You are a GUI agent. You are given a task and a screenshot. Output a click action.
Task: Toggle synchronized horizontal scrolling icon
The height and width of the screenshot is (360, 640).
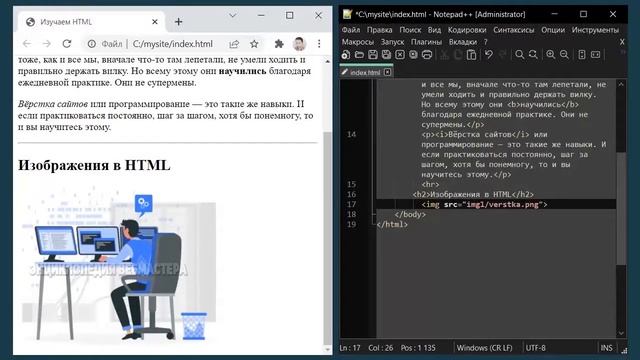click(x=596, y=55)
